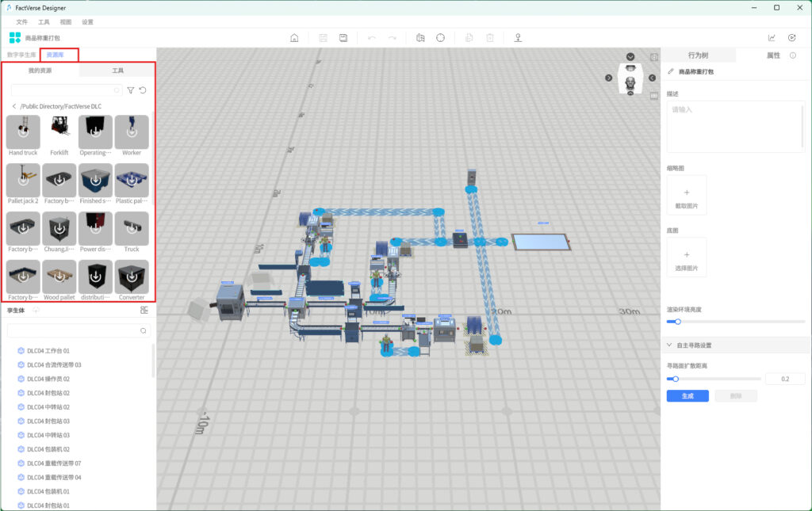Open the 工具 menu in menu bar
812x511 pixels.
(44, 22)
